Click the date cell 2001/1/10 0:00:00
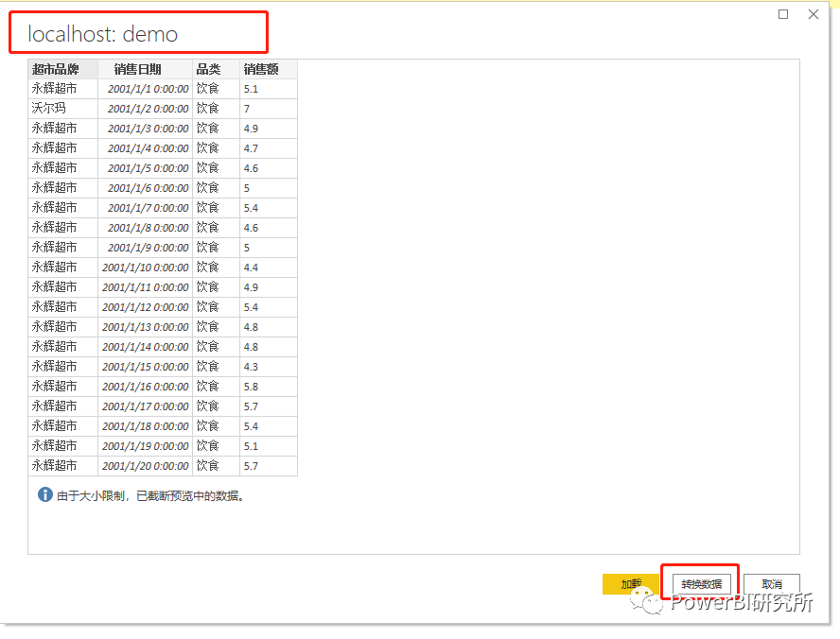The width and height of the screenshot is (840, 639). (145, 268)
